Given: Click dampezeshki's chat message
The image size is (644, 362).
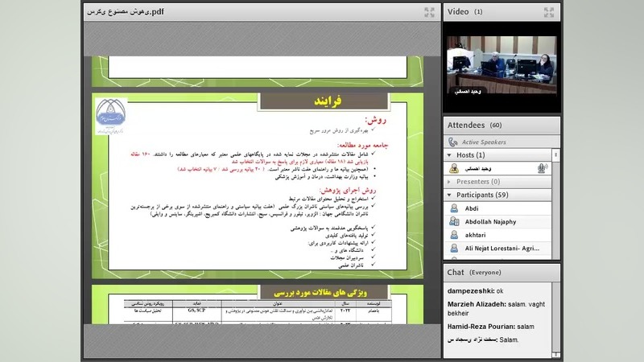Looking at the screenshot, I should click(475, 291).
